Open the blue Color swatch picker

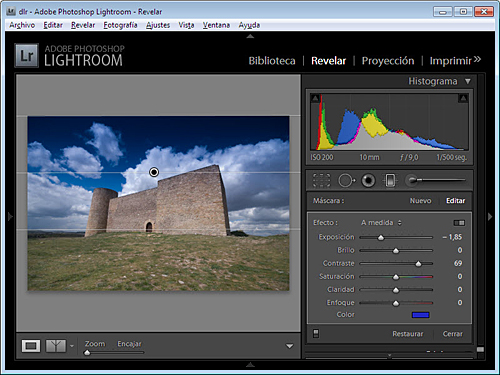[421, 315]
